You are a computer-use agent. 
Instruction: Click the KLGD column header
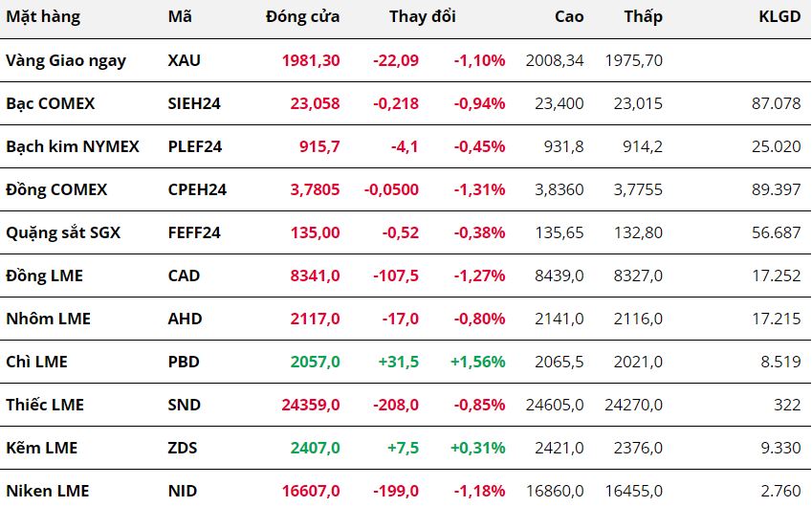coord(779,16)
